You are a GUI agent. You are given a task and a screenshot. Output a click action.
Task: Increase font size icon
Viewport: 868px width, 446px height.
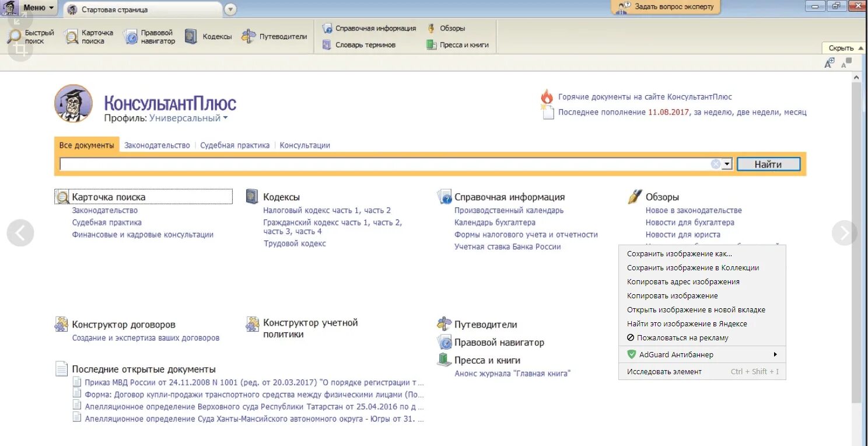point(829,63)
